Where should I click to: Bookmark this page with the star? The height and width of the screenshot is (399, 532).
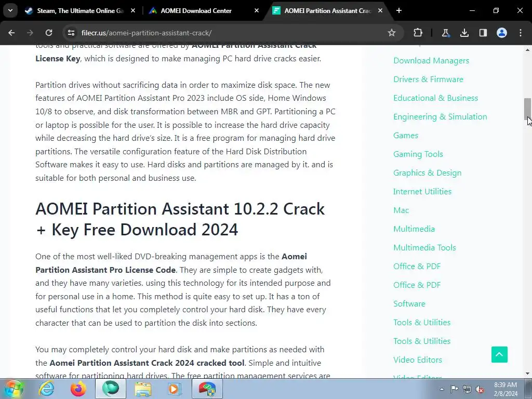(x=392, y=33)
